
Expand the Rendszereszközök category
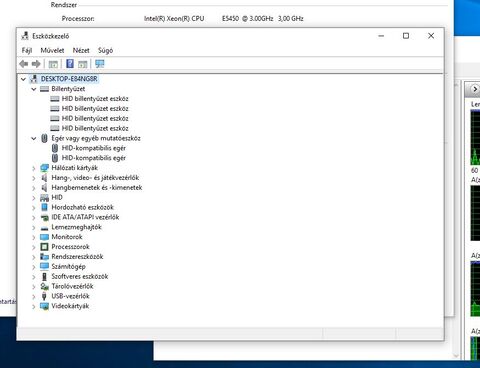(34, 257)
